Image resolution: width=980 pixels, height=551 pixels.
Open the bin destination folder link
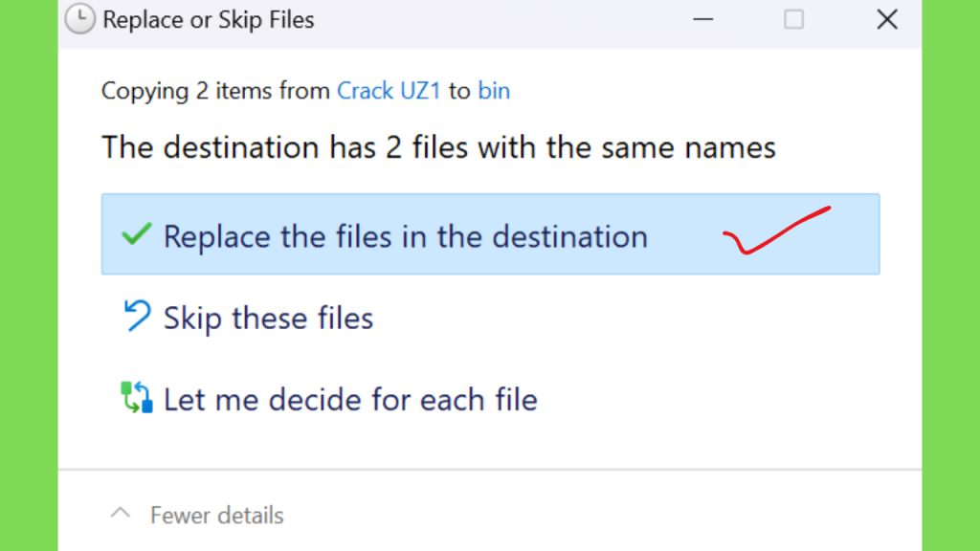point(494,91)
